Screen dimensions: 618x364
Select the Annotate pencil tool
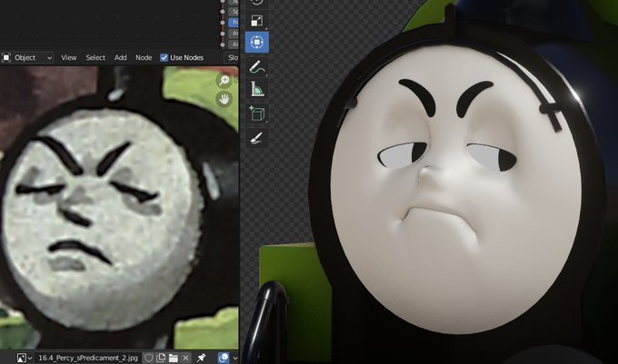[257, 67]
